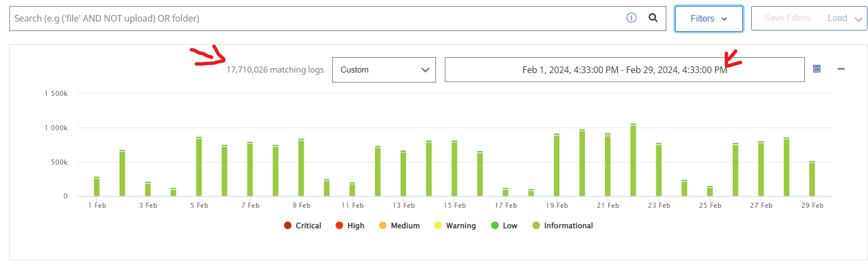Toggle Informational series in legend
The width and height of the screenshot is (868, 267).
[562, 225]
